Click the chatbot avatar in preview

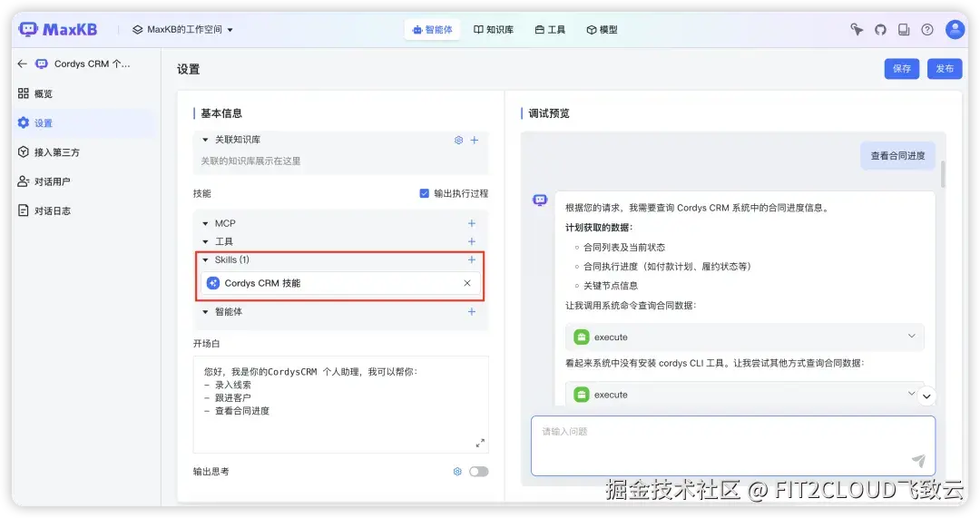point(540,200)
